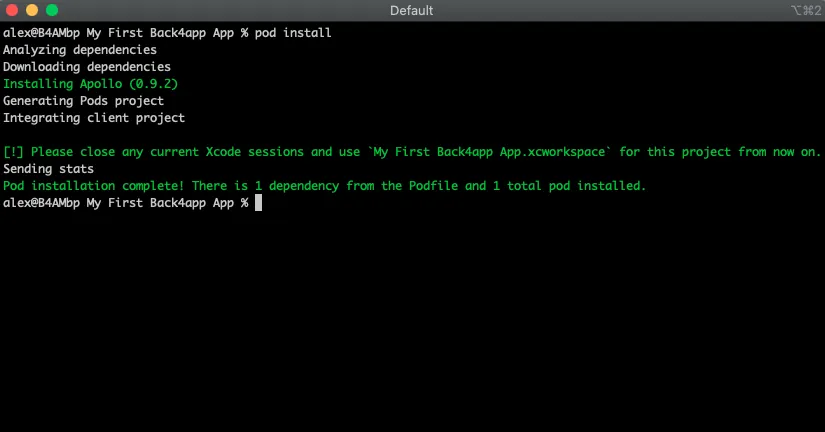Image resolution: width=825 pixels, height=432 pixels.
Task: Click the 'Analyzing dependencies' output line
Action: [x=80, y=50]
